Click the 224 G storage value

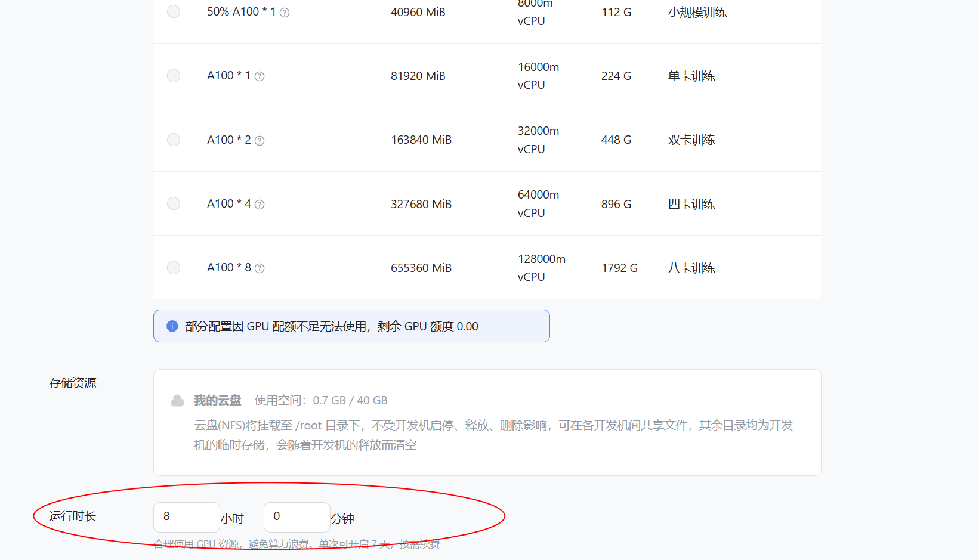[616, 76]
